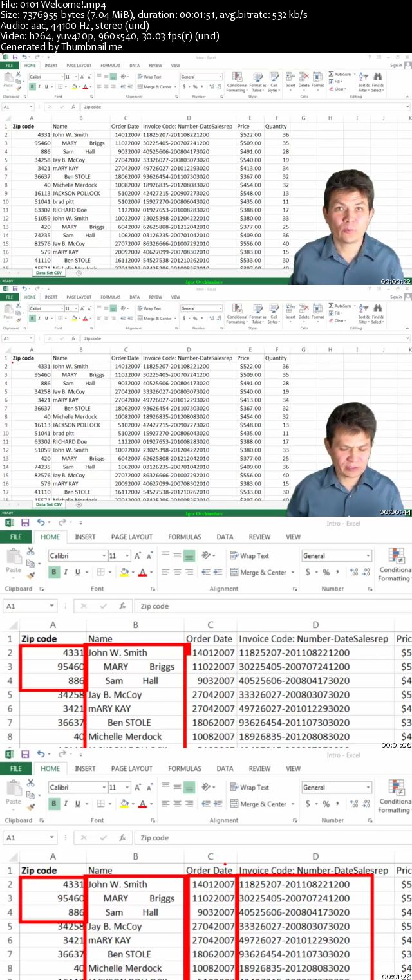Click Sort & Filter in the 00:00:22 frame
The image size is (412, 980).
[x=364, y=81]
